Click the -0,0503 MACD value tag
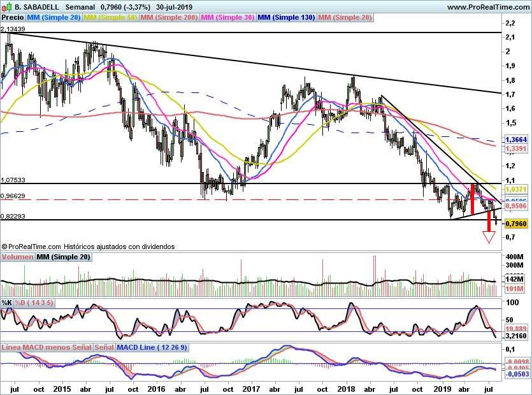532x395 pixels. pyautogui.click(x=517, y=374)
